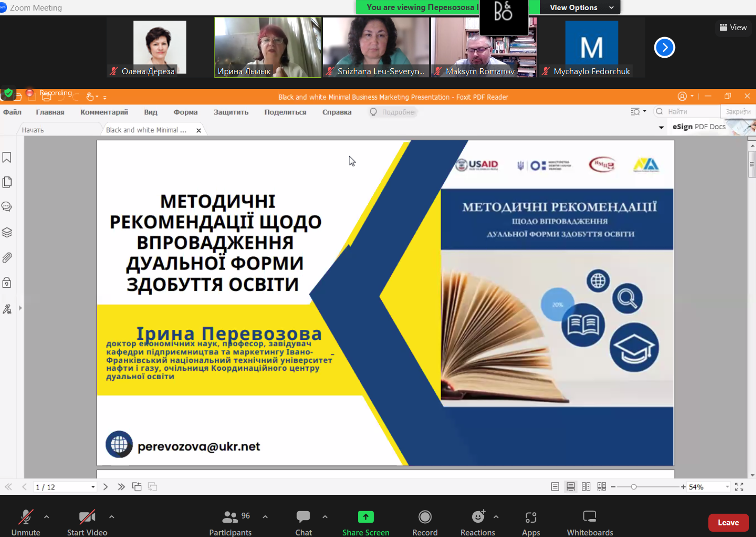Screen dimensions: 756x537
Task: Open the Комментарий ribbon tab
Action: coord(104,112)
